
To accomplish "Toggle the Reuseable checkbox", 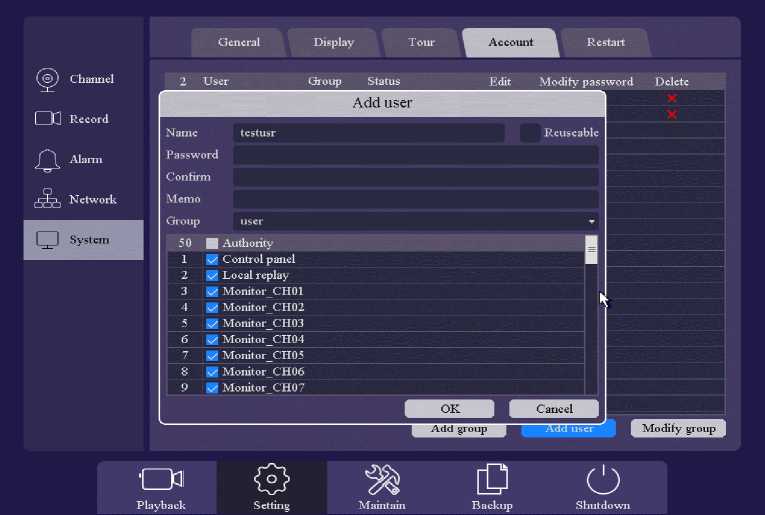I will click(530, 133).
